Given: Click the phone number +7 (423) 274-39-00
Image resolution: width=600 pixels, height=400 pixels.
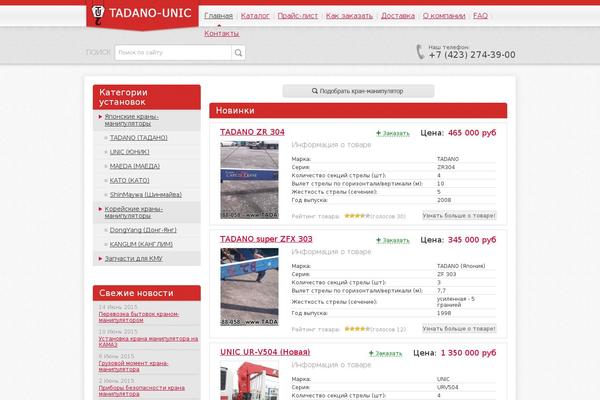Looking at the screenshot, I should (x=472, y=55).
